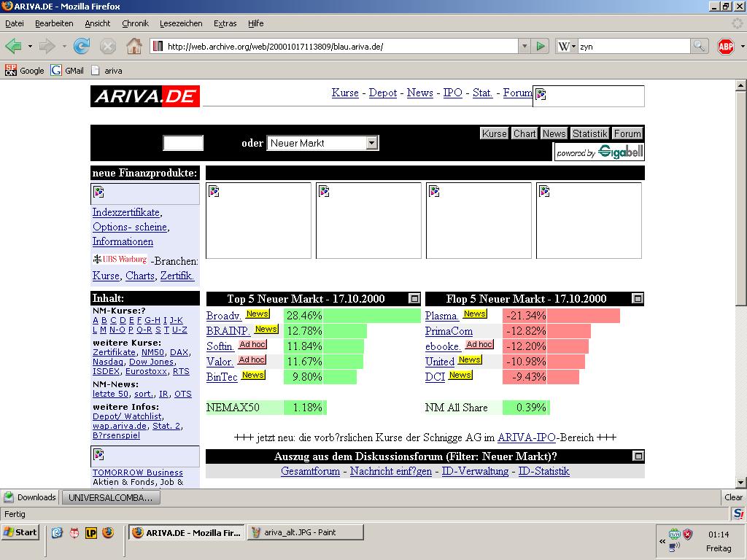Open the ariva bookmark
The height and width of the screenshot is (560, 747).
[107, 71]
